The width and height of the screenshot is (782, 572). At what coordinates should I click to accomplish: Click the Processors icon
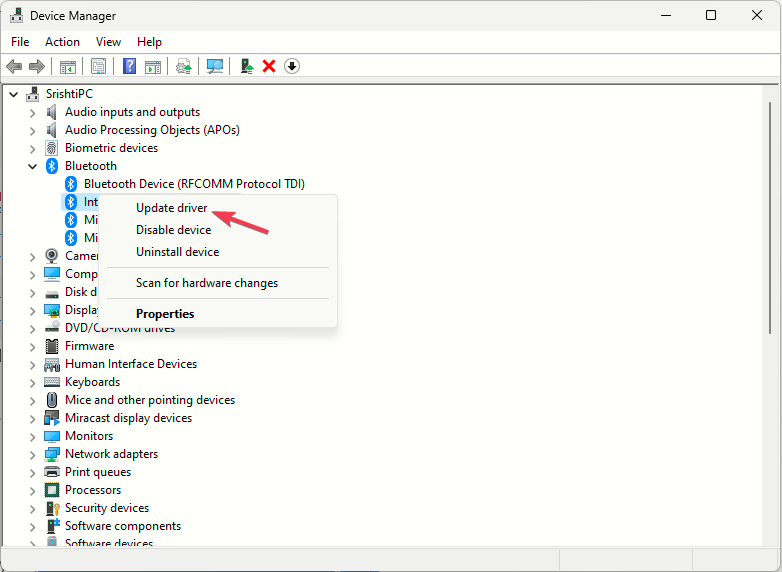point(52,490)
